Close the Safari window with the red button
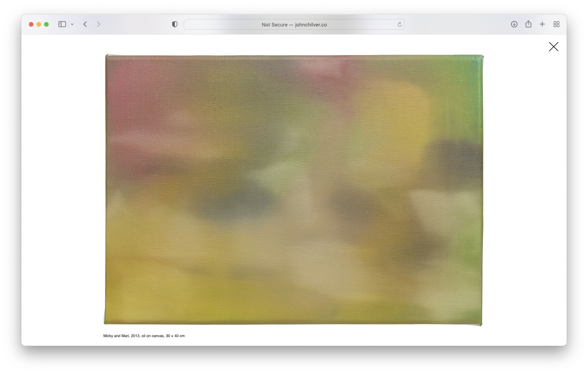This screenshot has width=588, height=374. click(31, 24)
